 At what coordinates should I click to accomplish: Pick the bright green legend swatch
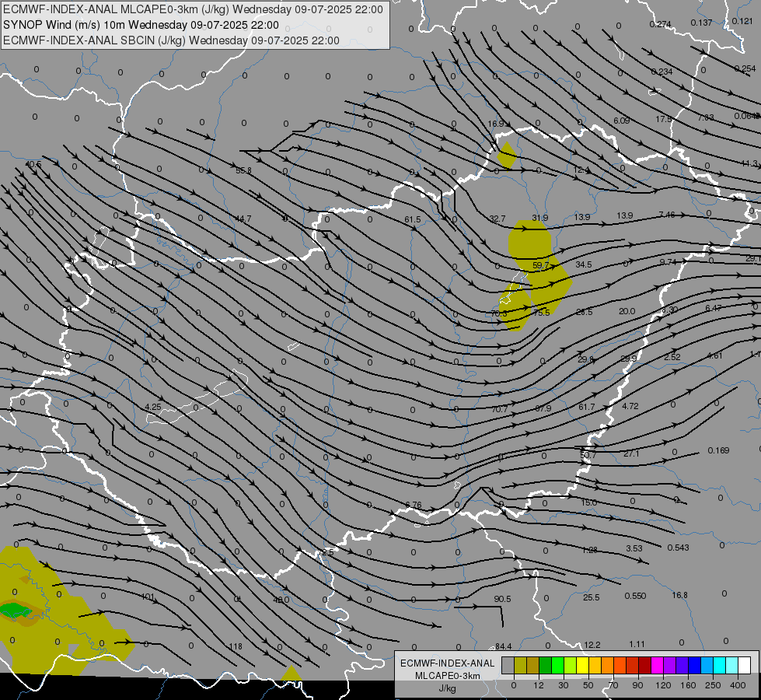pyautogui.click(x=557, y=665)
